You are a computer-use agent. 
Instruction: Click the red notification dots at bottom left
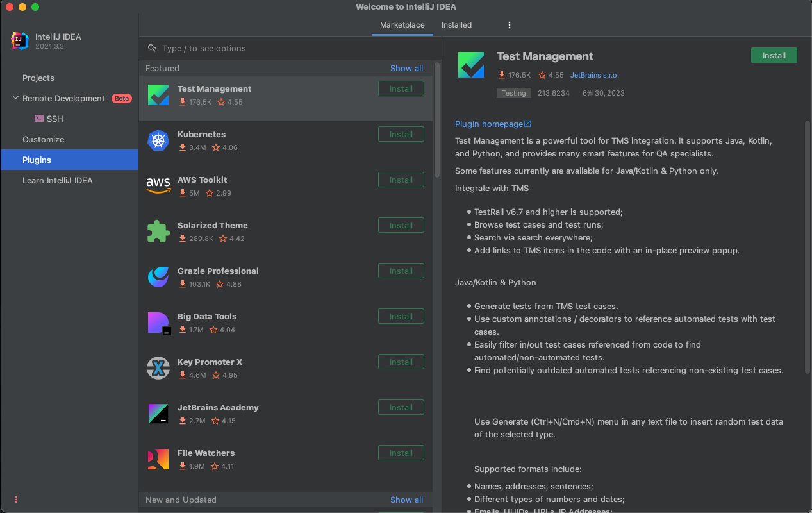click(x=16, y=500)
